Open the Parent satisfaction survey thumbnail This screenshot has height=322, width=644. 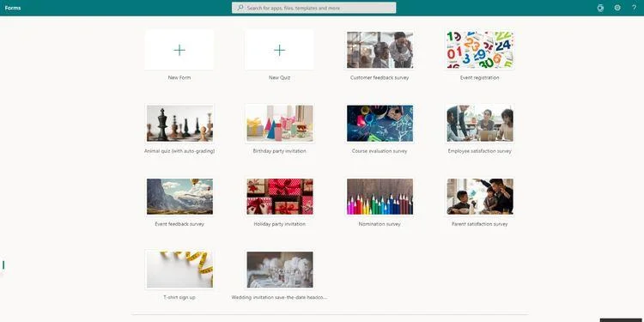tap(480, 197)
